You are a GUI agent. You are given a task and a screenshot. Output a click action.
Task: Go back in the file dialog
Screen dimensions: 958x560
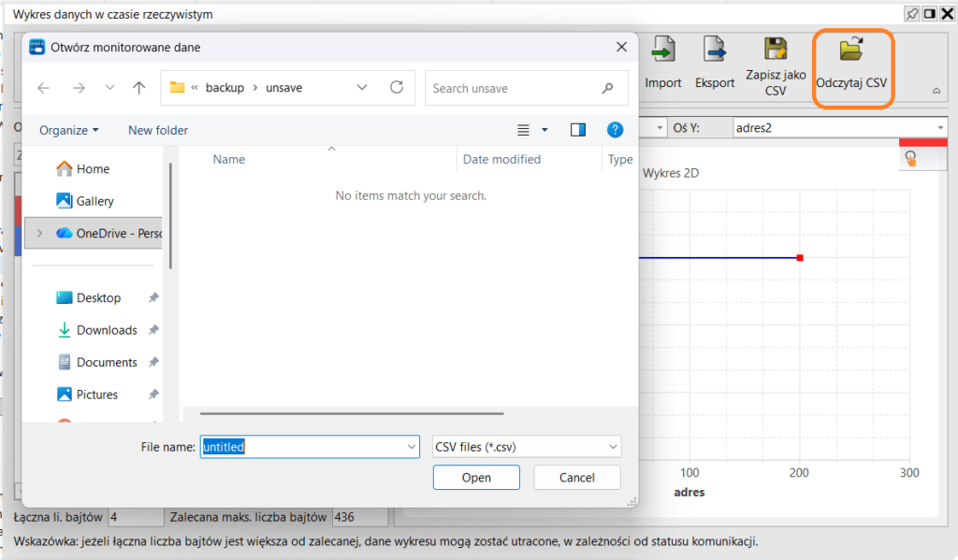[x=43, y=88]
